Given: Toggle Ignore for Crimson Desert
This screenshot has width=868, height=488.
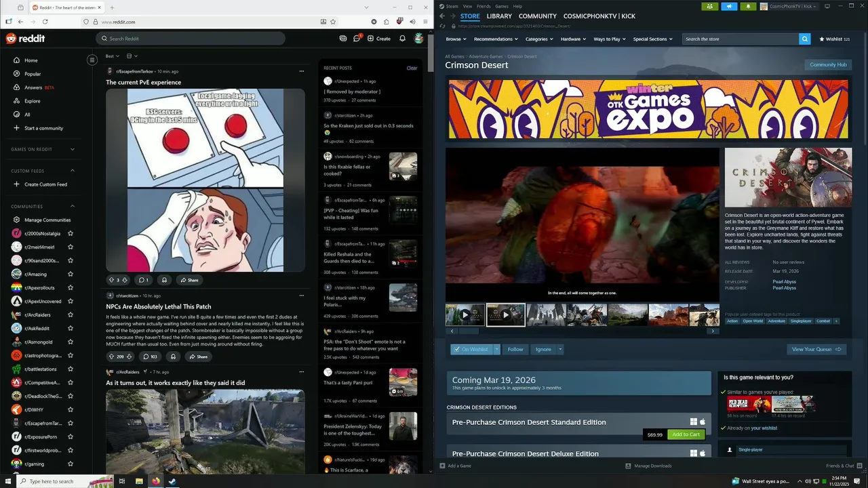Looking at the screenshot, I should point(543,349).
